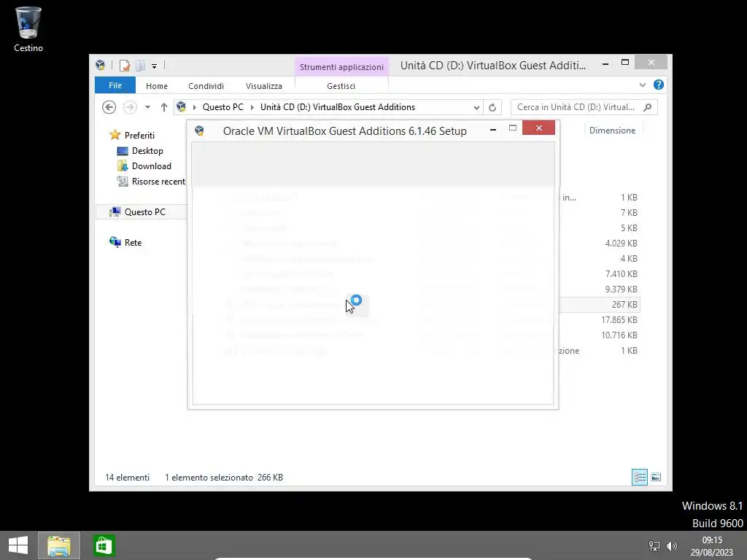Select the Strumenti applicazioni contextual tab

(x=341, y=67)
